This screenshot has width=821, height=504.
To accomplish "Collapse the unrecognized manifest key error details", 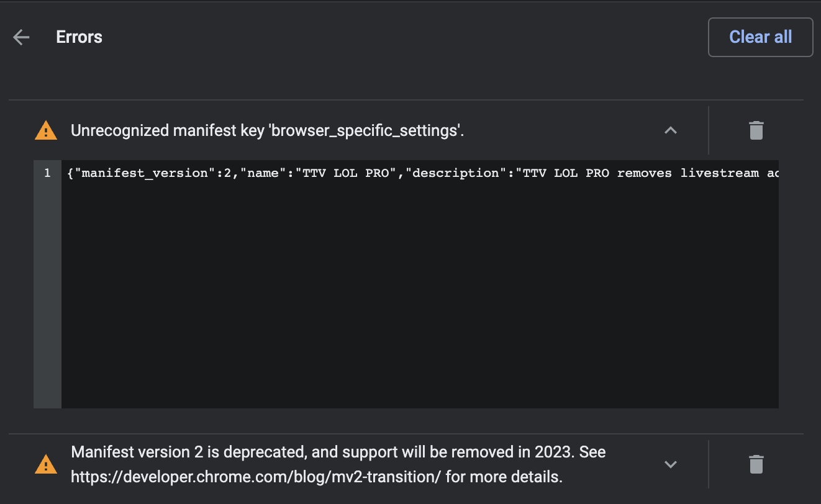I will tap(670, 130).
